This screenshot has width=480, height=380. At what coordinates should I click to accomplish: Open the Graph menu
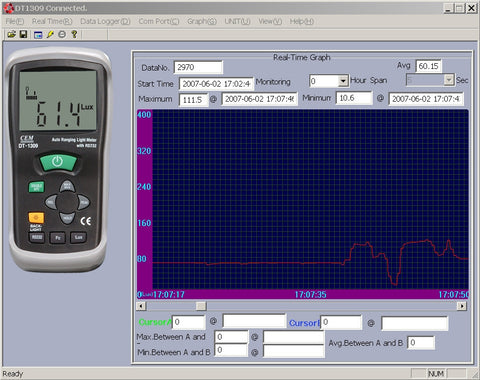202,21
